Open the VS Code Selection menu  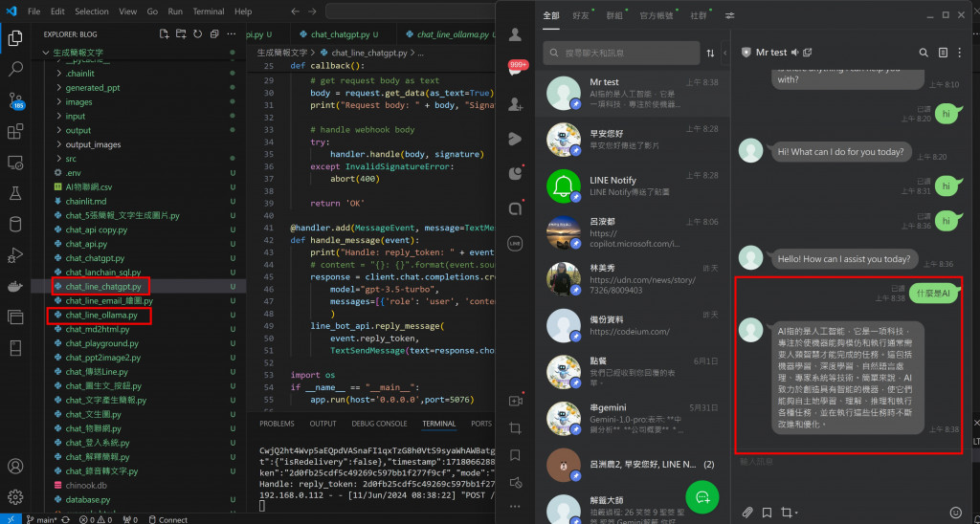91,11
